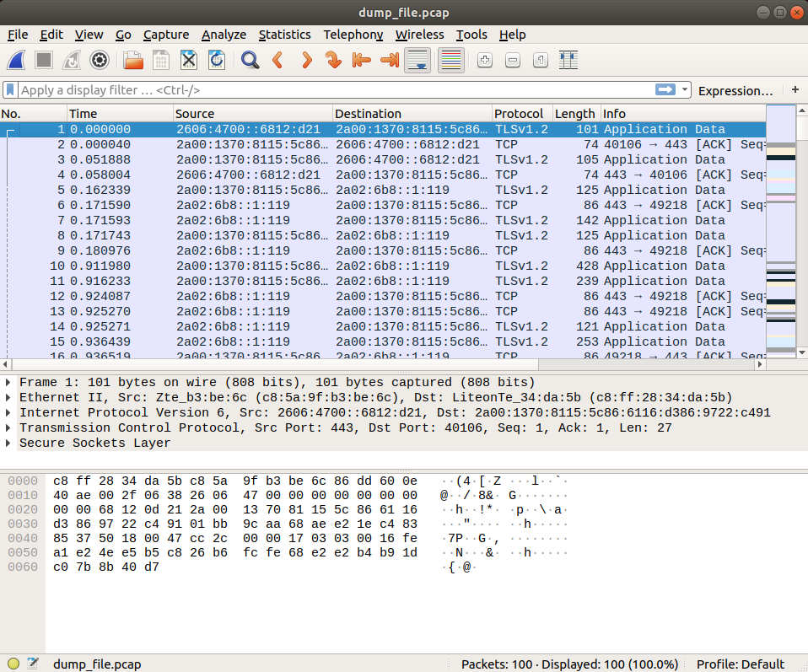This screenshot has width=808, height=672.
Task: Open the Analyze menu
Action: (x=224, y=35)
